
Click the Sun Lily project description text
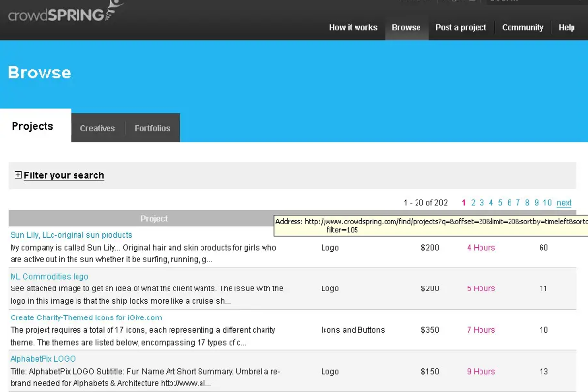click(143, 254)
